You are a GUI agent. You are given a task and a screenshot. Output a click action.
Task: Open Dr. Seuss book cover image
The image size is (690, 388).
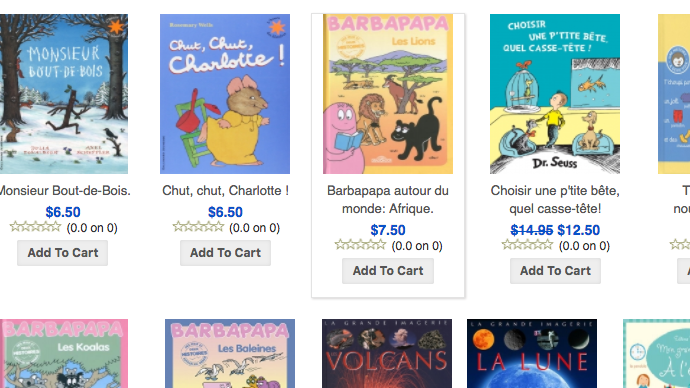pos(555,94)
